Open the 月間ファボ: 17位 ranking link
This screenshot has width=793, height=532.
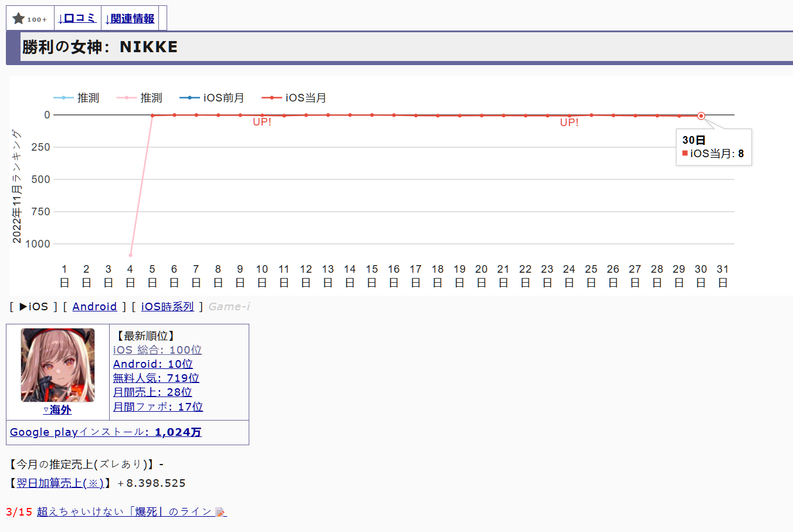[158, 407]
